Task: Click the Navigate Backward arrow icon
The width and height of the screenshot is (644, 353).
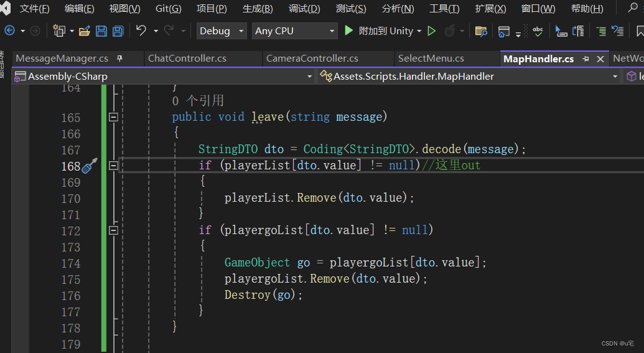Action: (10, 31)
